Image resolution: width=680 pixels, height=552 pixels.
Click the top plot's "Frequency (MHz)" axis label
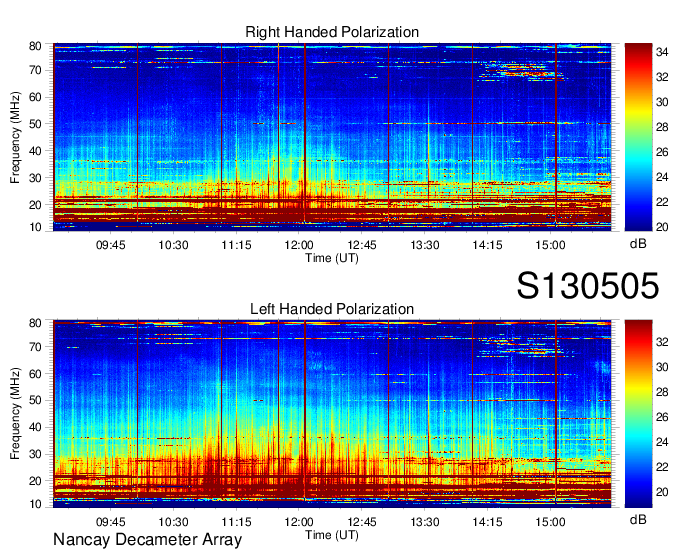point(15,137)
